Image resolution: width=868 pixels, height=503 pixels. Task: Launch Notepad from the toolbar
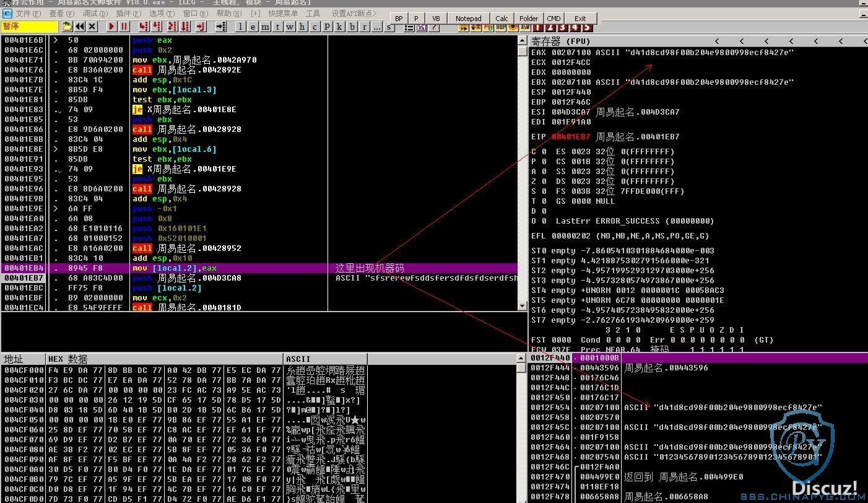pos(469,19)
